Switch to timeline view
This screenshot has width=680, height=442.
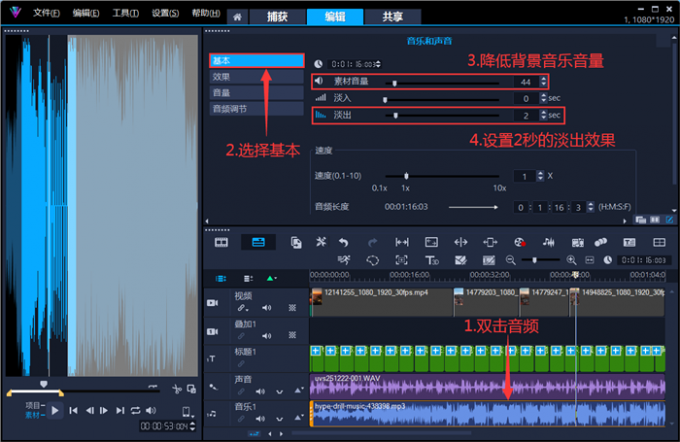pos(258,242)
